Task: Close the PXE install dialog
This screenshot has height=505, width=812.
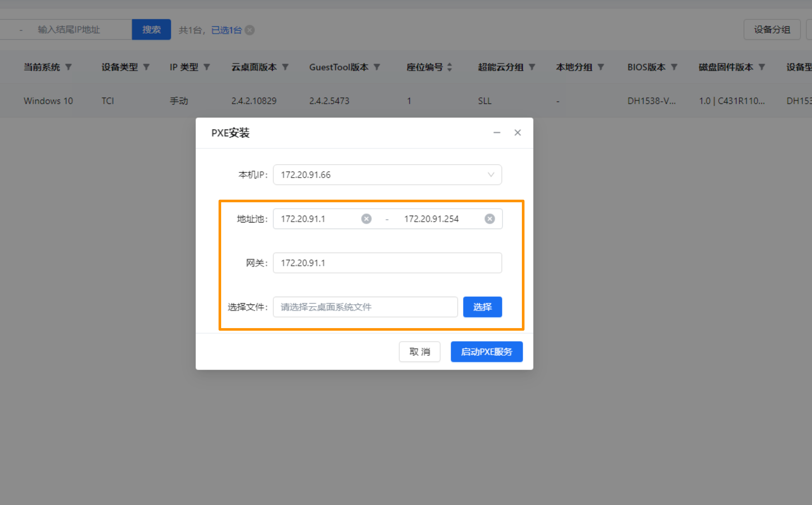Action: [517, 133]
